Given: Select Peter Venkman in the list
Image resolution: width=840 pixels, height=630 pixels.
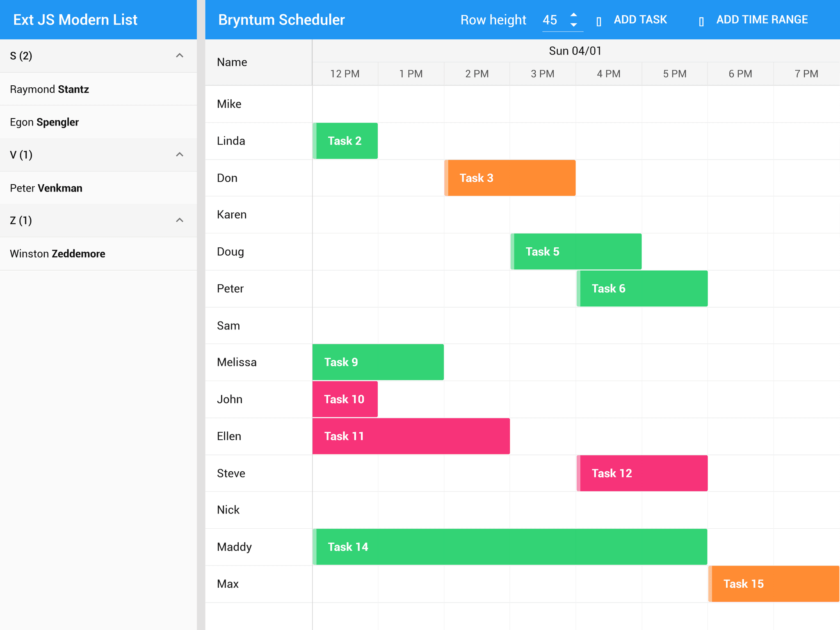Looking at the screenshot, I should [46, 188].
